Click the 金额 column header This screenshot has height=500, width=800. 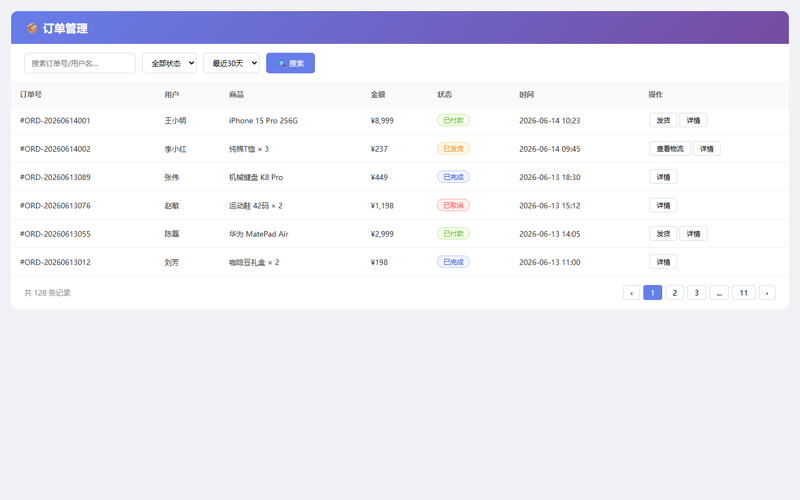pos(378,94)
